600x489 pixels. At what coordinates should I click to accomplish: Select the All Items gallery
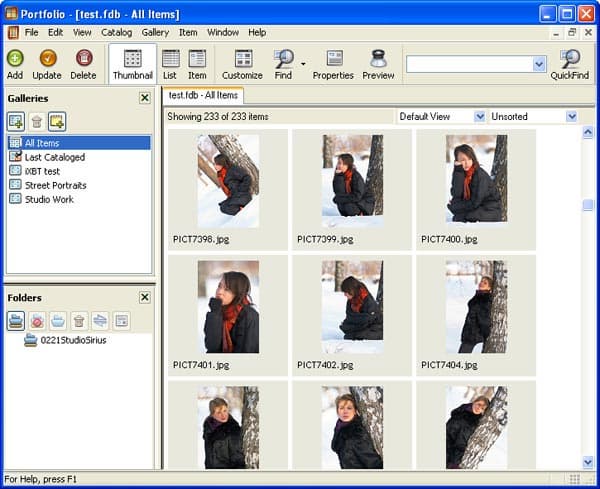(x=79, y=143)
